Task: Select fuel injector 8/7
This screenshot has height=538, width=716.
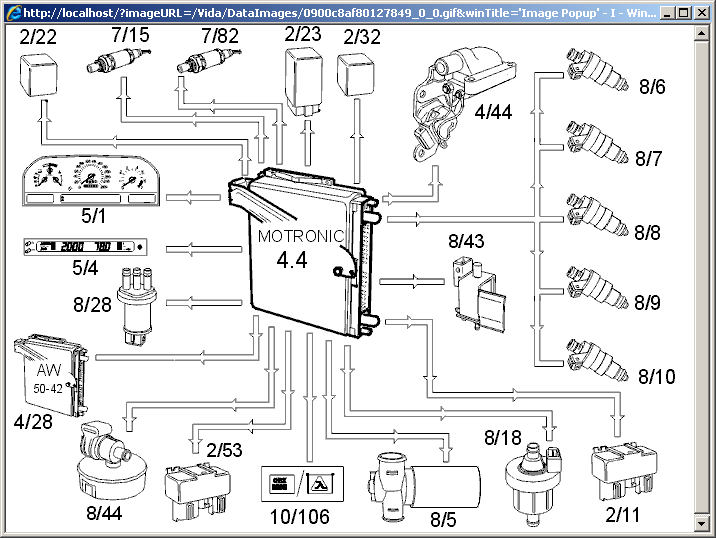Action: tap(597, 142)
